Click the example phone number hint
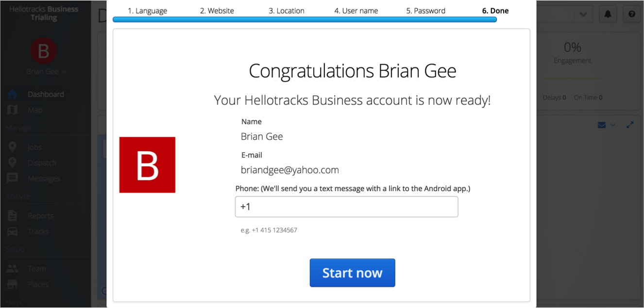This screenshot has height=308, width=644. (269, 230)
